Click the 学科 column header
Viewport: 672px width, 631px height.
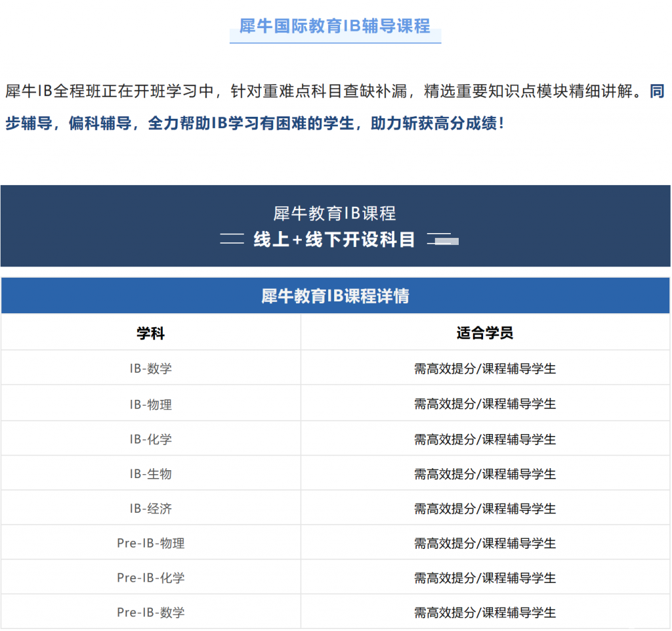151,333
